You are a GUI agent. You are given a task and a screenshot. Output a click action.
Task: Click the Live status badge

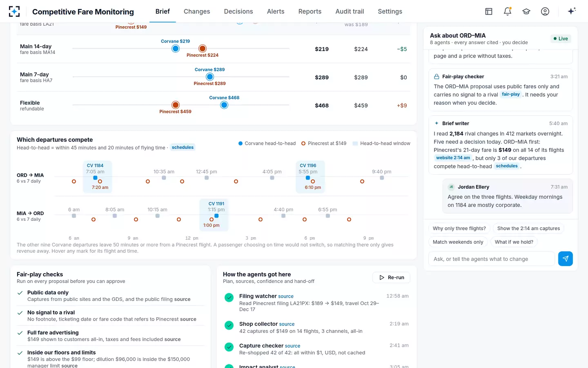click(561, 39)
